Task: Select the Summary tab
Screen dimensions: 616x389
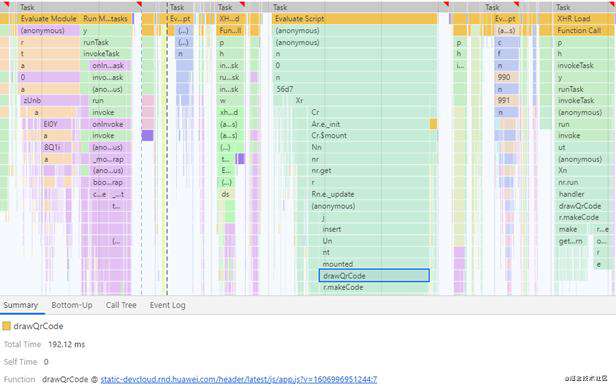Action: click(x=20, y=305)
